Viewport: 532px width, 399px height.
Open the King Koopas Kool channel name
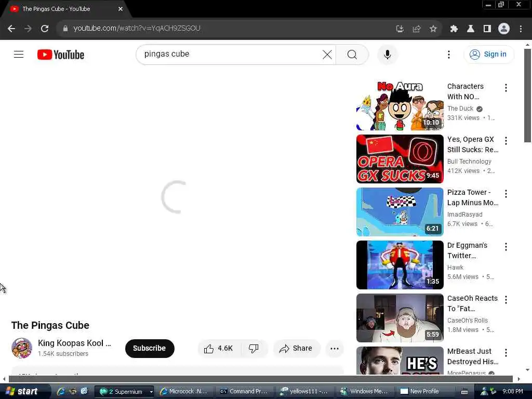pyautogui.click(x=74, y=343)
